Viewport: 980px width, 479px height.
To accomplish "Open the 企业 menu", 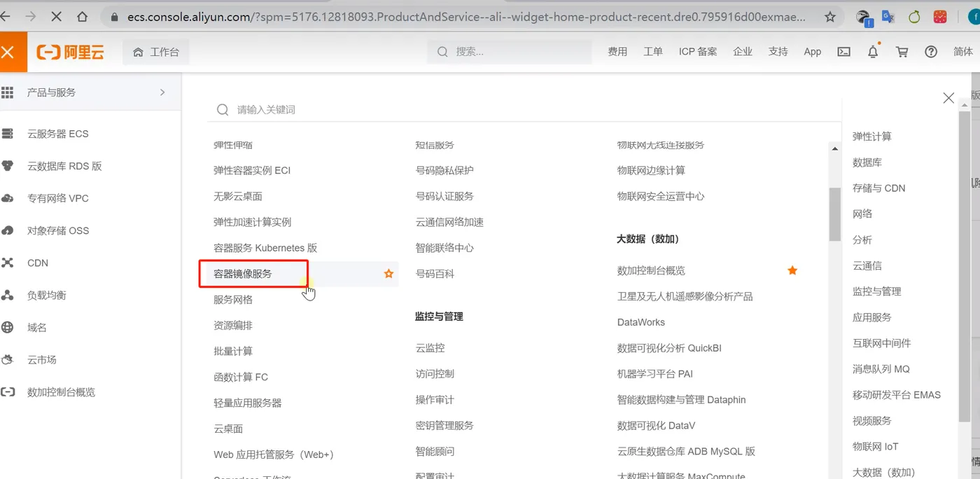I will point(743,52).
